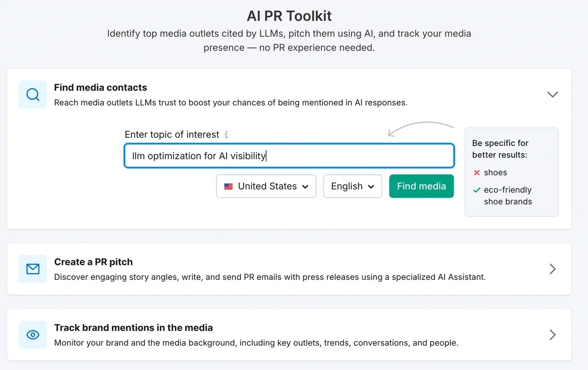Click the envelope icon beside Create a PR pitch
The image size is (588, 370).
33,269
